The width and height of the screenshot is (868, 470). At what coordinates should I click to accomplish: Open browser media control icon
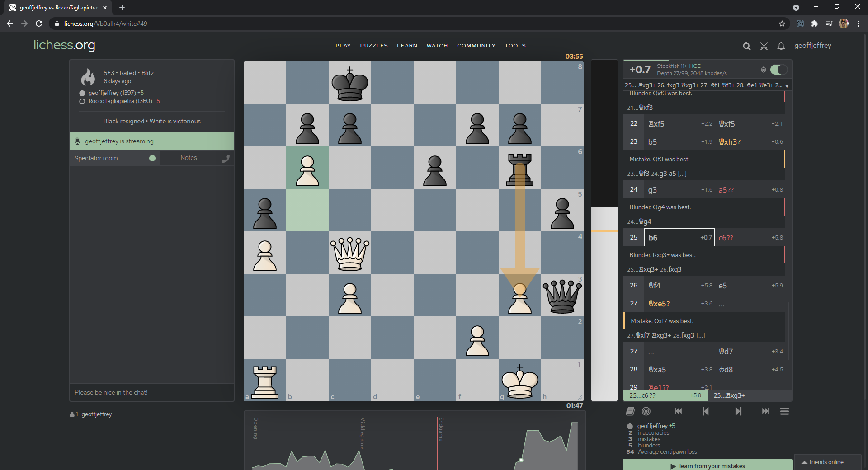(x=829, y=23)
